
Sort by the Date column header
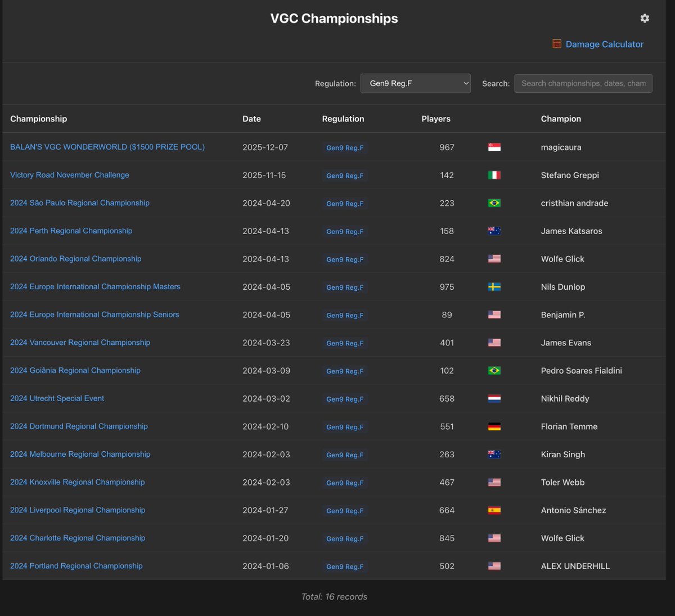point(251,119)
